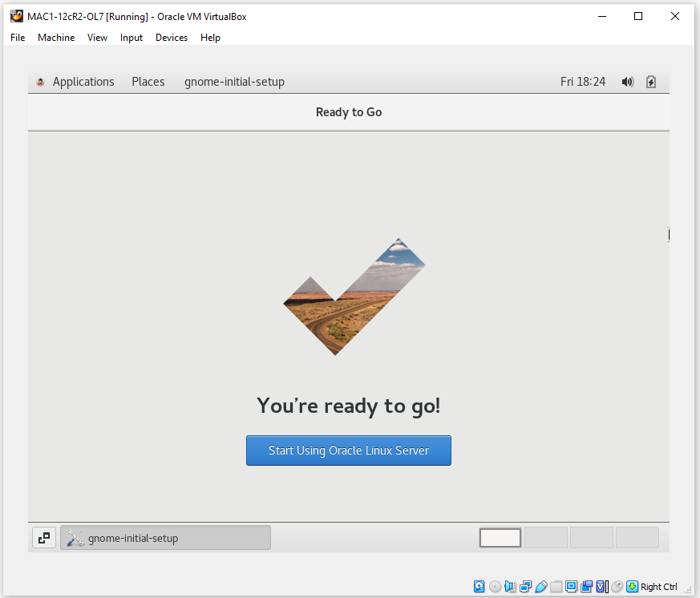This screenshot has width=700, height=598.
Task: Click the gnome-initial-setup taskbar window button
Action: pyautogui.click(x=166, y=538)
